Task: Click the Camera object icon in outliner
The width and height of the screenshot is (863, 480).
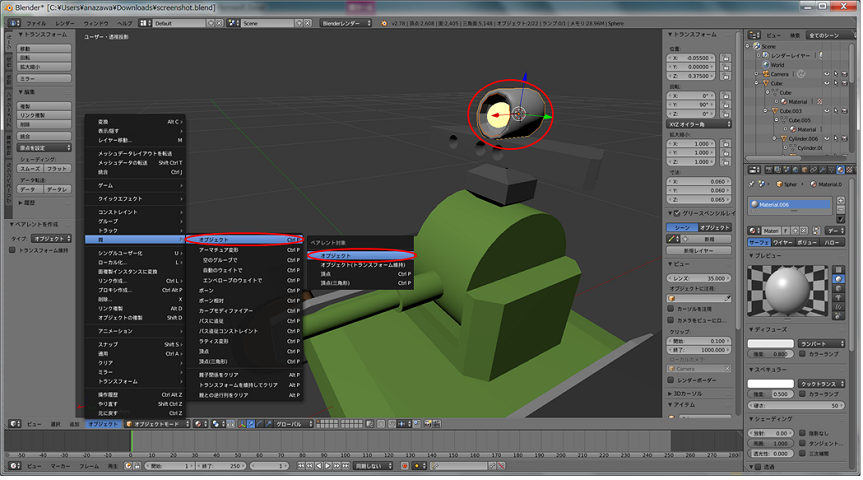Action: tap(765, 74)
